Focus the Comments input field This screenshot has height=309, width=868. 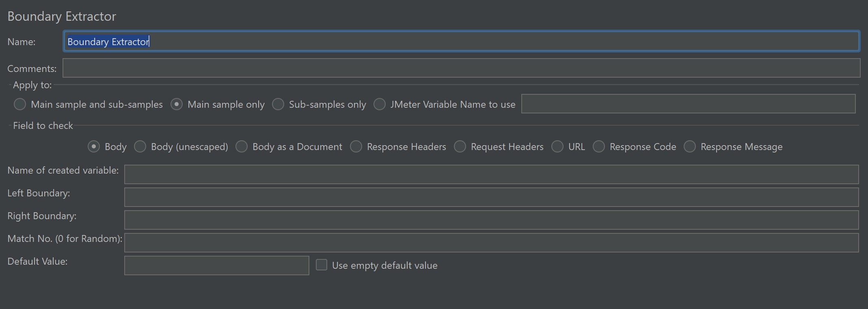(461, 68)
